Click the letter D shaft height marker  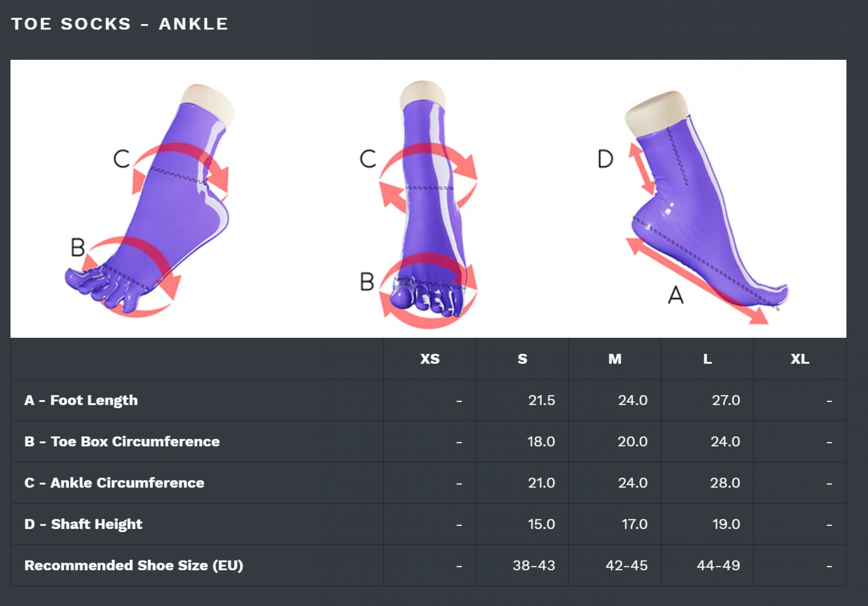pyautogui.click(x=605, y=159)
